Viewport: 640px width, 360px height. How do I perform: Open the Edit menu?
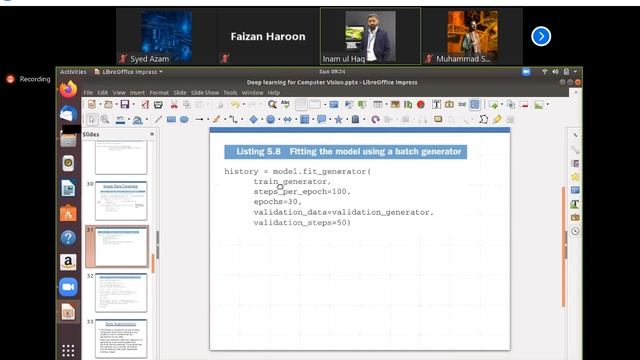tap(102, 93)
